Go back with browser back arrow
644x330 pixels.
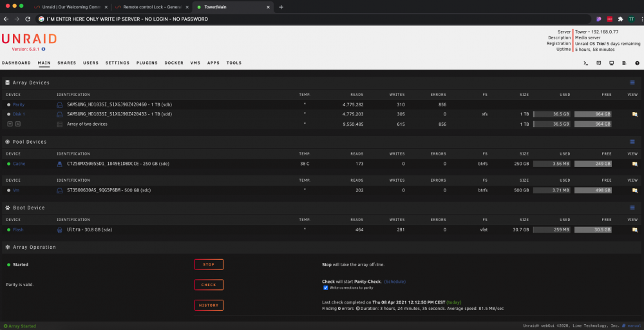(x=6, y=19)
